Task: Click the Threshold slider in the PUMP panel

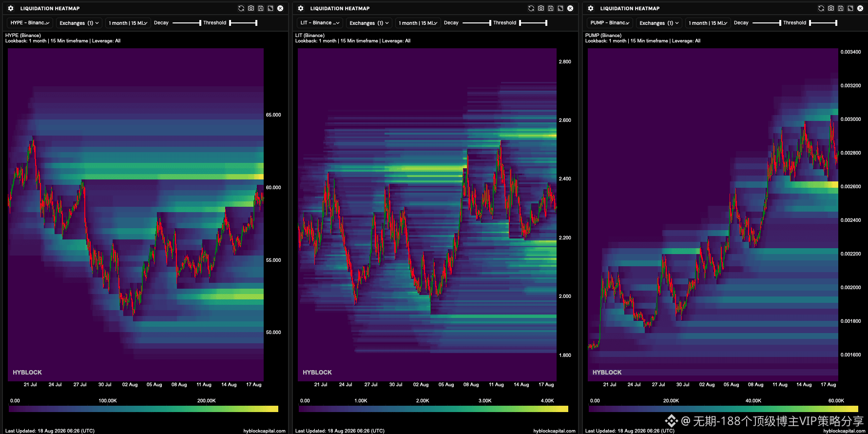Action: click(823, 23)
